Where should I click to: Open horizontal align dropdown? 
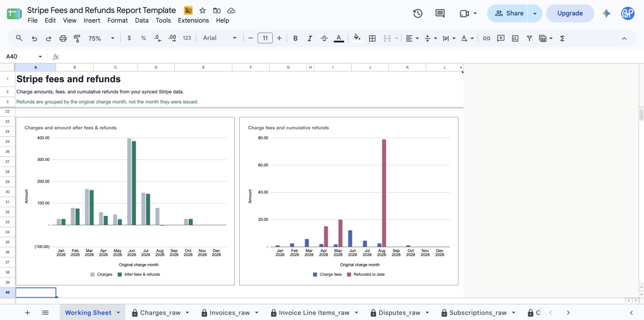(412, 38)
